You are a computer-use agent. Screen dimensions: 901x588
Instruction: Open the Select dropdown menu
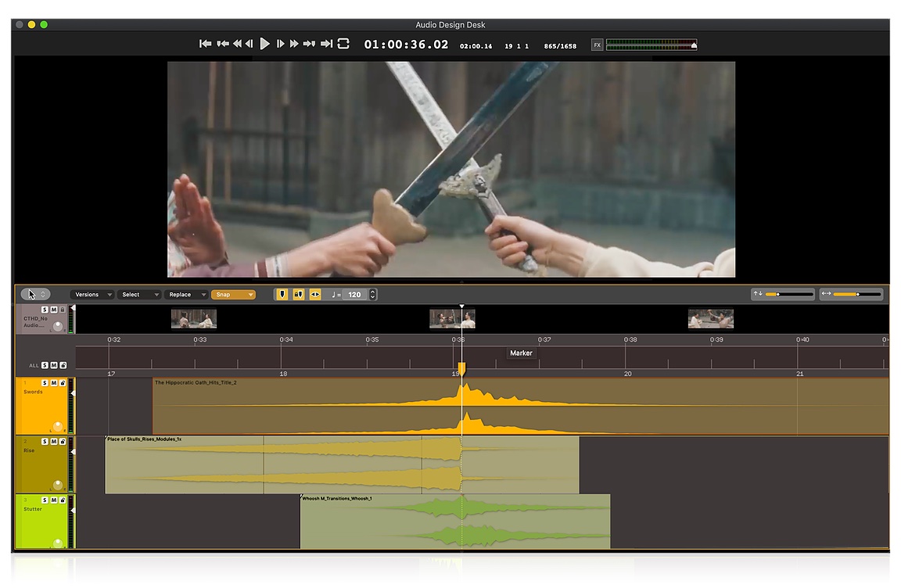point(138,295)
